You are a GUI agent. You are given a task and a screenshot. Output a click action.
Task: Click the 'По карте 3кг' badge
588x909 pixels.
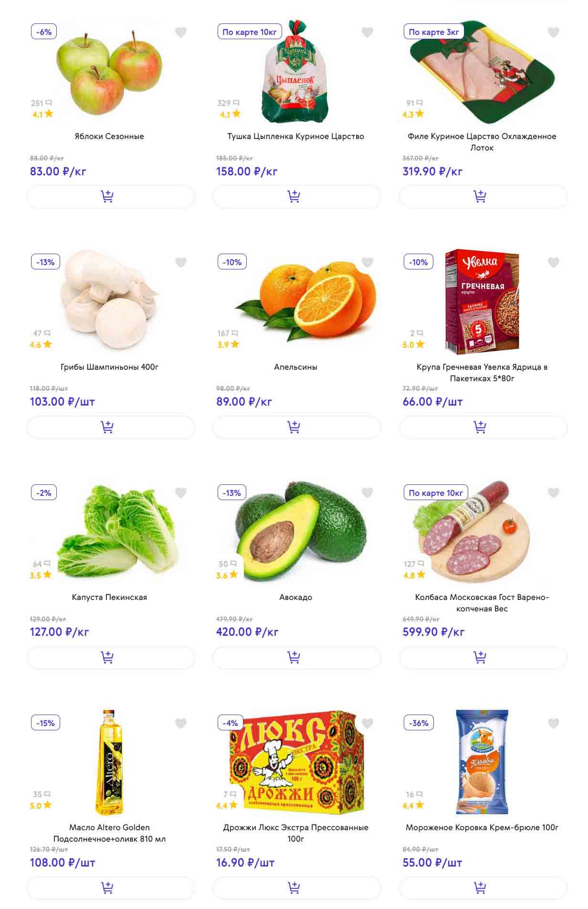click(433, 32)
